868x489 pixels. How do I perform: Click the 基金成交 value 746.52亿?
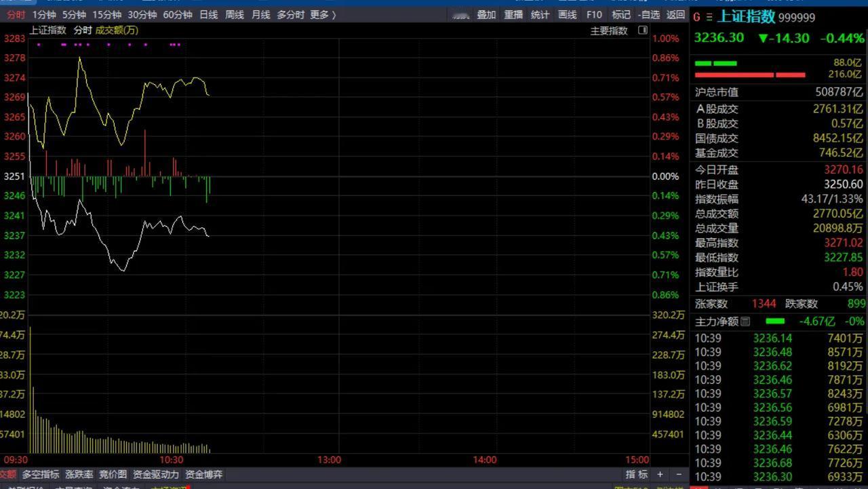coord(841,153)
